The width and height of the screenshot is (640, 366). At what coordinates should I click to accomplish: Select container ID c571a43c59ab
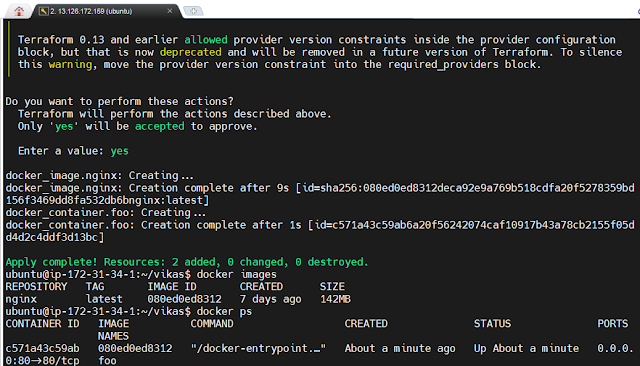42,348
